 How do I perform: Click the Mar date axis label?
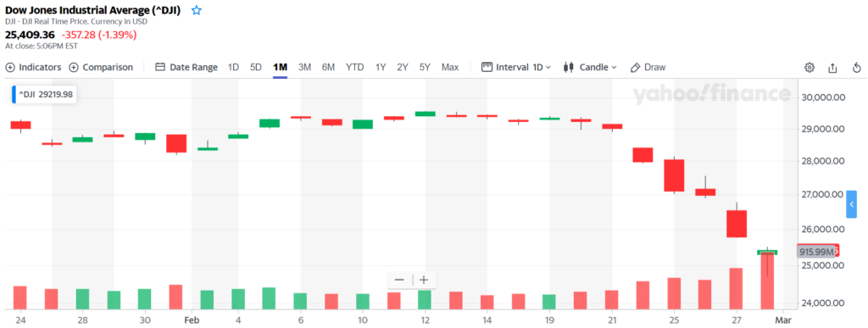pyautogui.click(x=783, y=320)
